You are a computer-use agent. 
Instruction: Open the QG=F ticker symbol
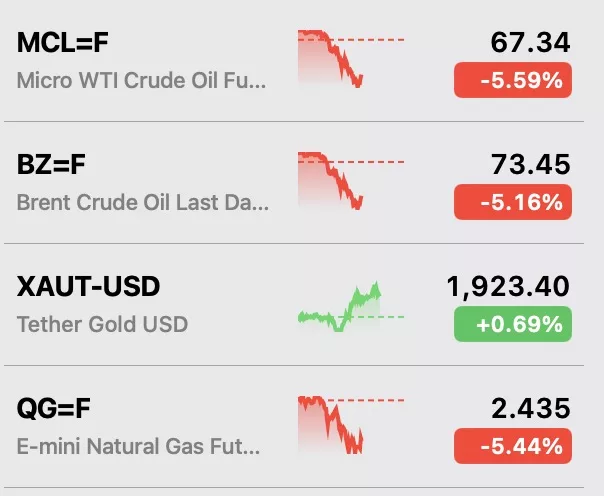54,408
